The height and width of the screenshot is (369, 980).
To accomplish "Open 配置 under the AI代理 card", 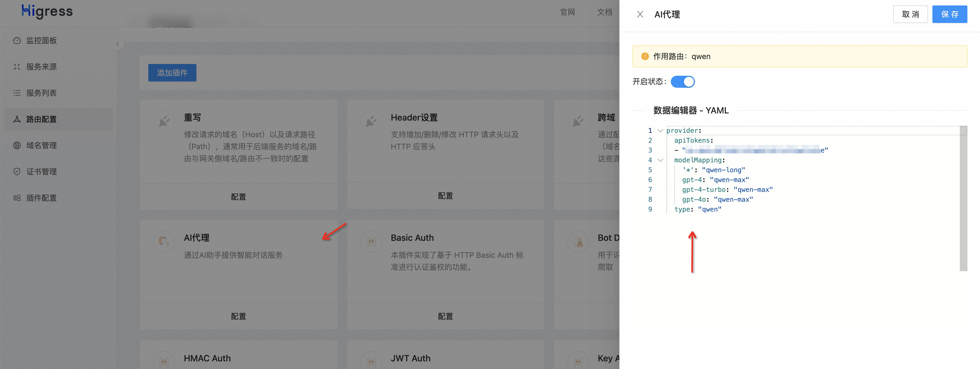I will (238, 316).
